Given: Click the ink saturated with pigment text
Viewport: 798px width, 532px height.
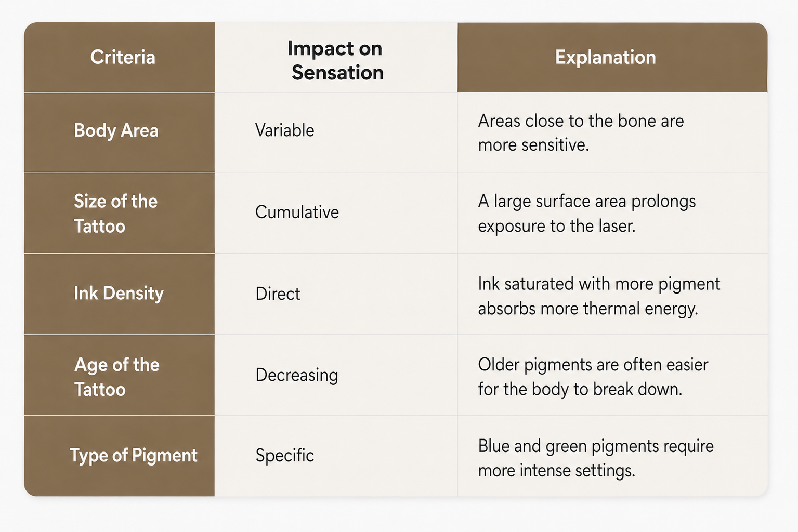Looking at the screenshot, I should coord(599,296).
